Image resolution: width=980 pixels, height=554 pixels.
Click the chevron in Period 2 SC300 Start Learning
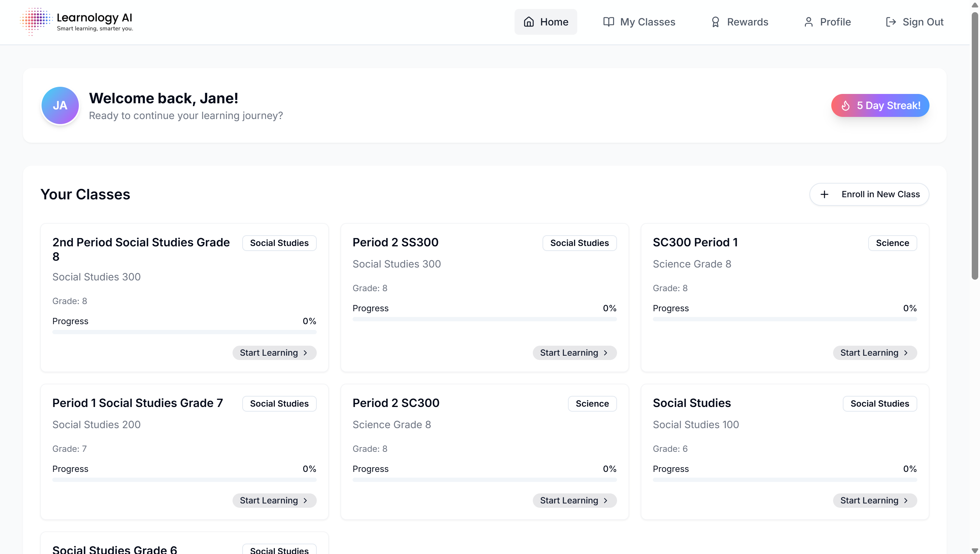pyautogui.click(x=605, y=501)
